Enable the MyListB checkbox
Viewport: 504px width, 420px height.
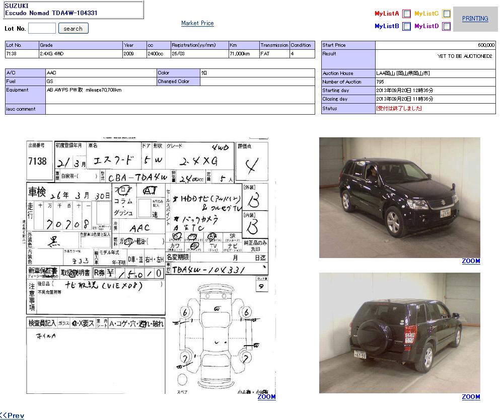pos(407,27)
